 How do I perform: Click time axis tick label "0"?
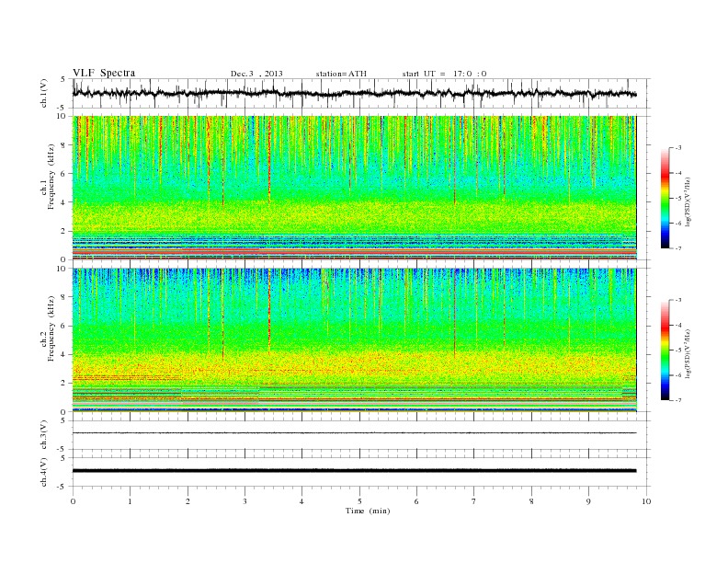(x=73, y=501)
